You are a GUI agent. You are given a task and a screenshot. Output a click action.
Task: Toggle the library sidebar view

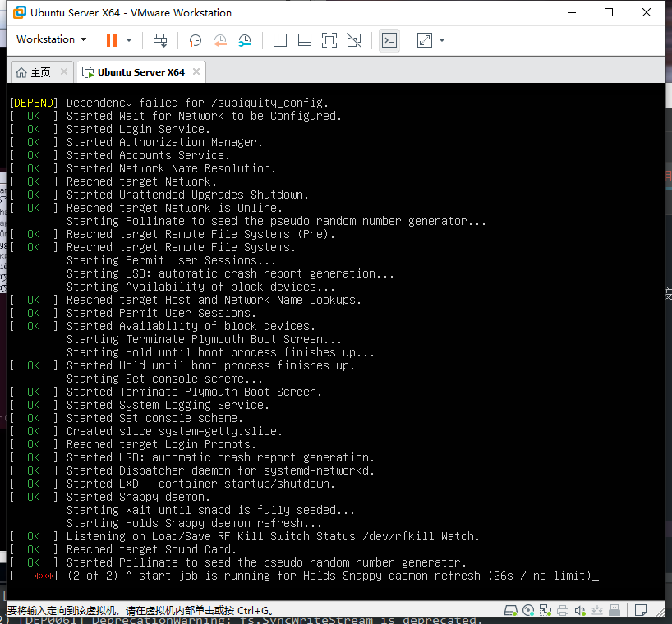pos(280,40)
